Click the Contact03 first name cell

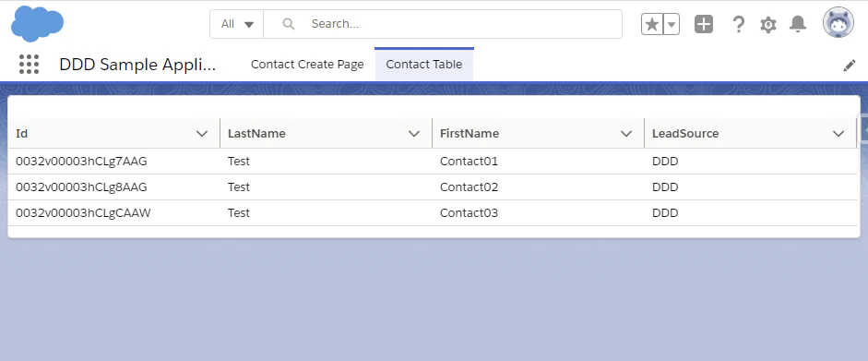pos(538,212)
